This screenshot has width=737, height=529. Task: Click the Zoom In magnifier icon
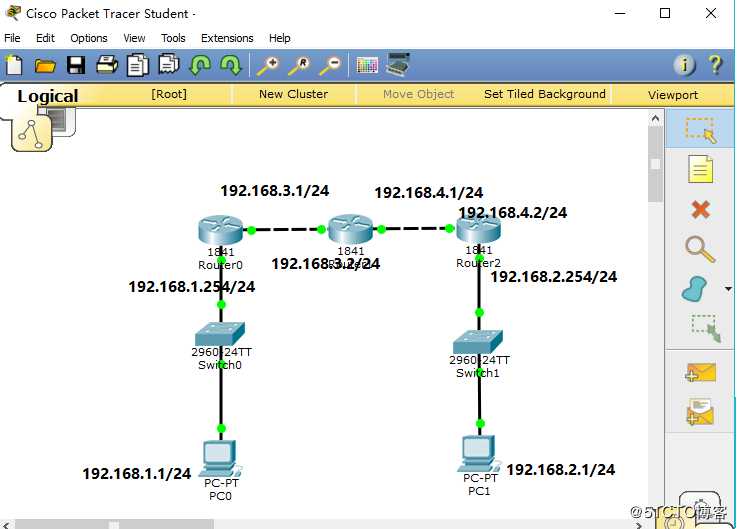[268, 65]
